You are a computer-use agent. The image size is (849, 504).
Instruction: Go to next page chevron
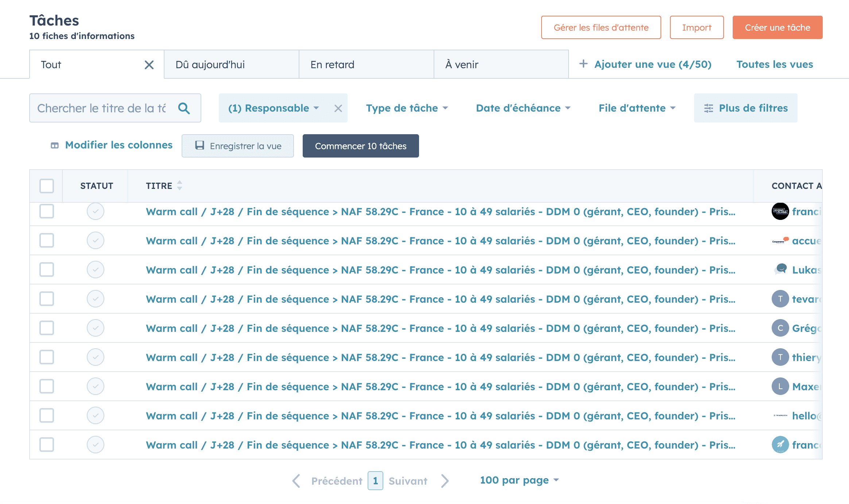(445, 481)
